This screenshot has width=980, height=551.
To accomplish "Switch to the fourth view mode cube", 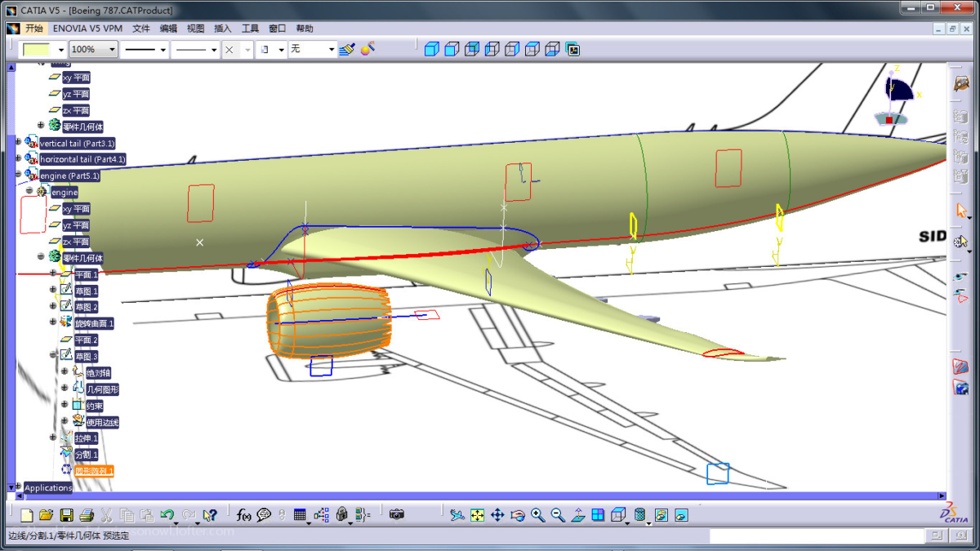I will pos(492,49).
